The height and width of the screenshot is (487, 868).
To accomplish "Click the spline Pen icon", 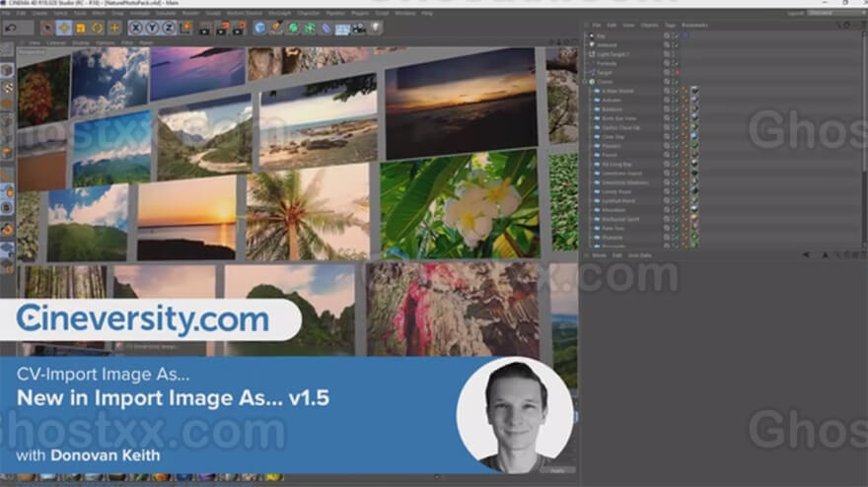I will (x=277, y=28).
